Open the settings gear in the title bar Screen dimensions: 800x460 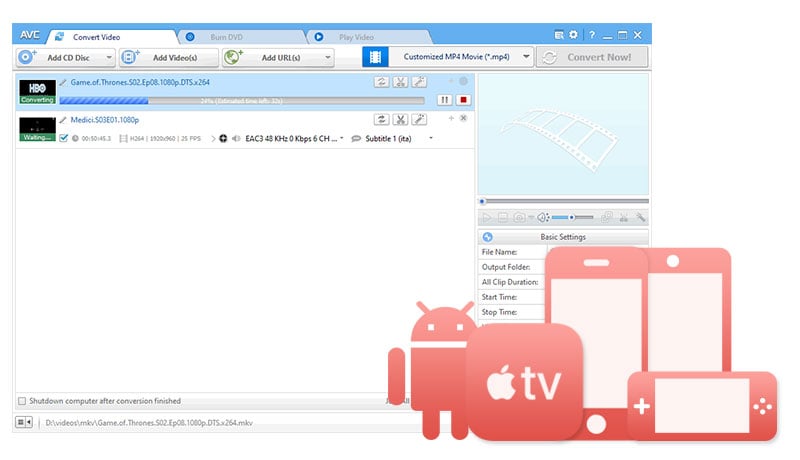(573, 35)
